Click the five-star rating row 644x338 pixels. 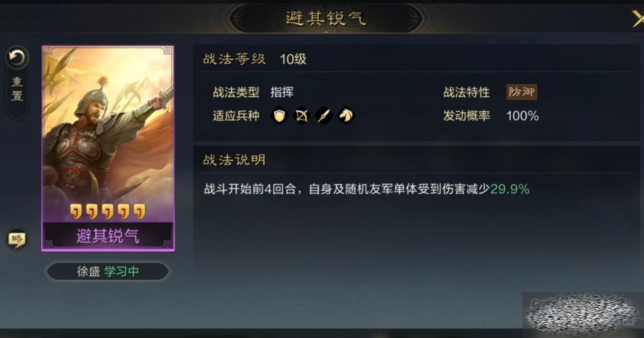(x=108, y=211)
